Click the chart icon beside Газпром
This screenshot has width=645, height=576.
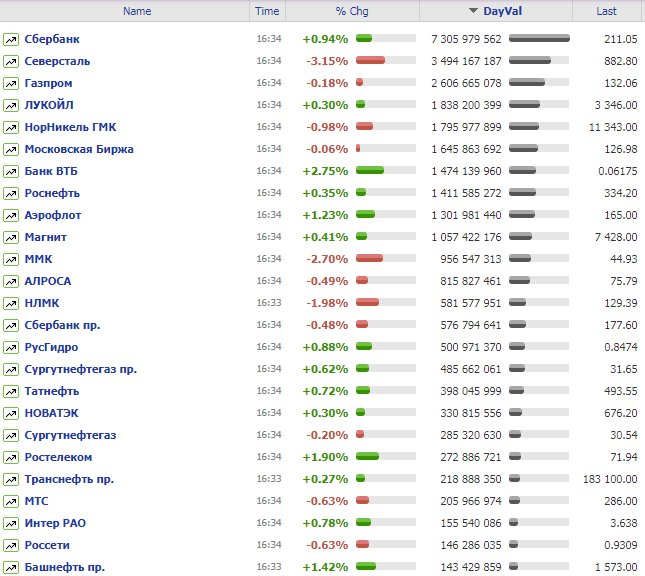(x=11, y=83)
